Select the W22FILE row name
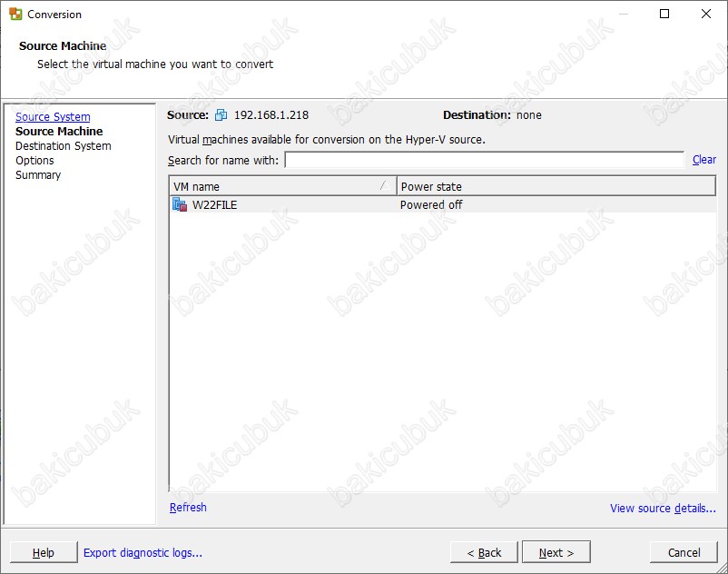The width and height of the screenshot is (728, 574). pyautogui.click(x=214, y=204)
